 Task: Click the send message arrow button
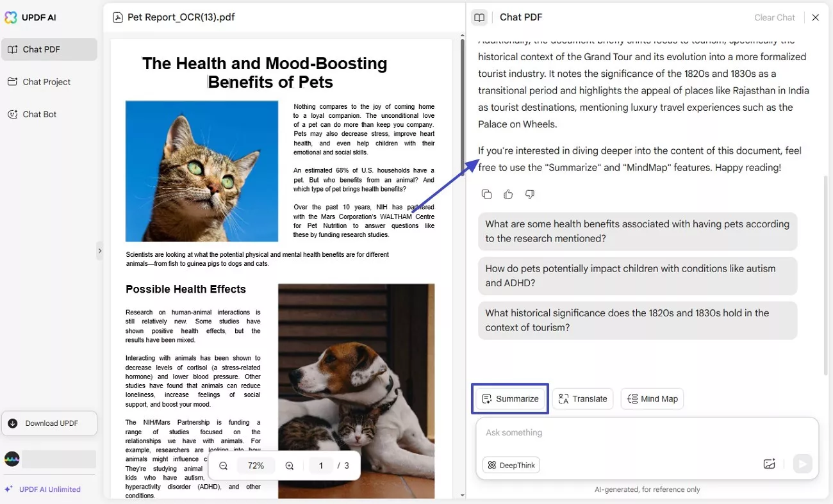click(x=803, y=464)
